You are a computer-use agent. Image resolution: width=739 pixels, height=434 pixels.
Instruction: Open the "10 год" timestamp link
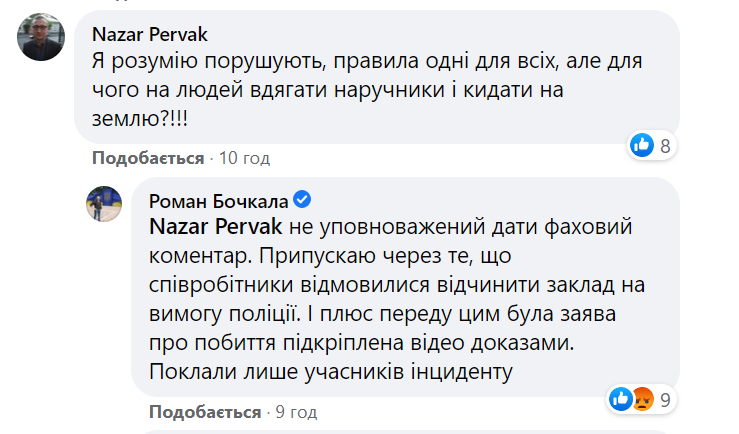pos(244,158)
